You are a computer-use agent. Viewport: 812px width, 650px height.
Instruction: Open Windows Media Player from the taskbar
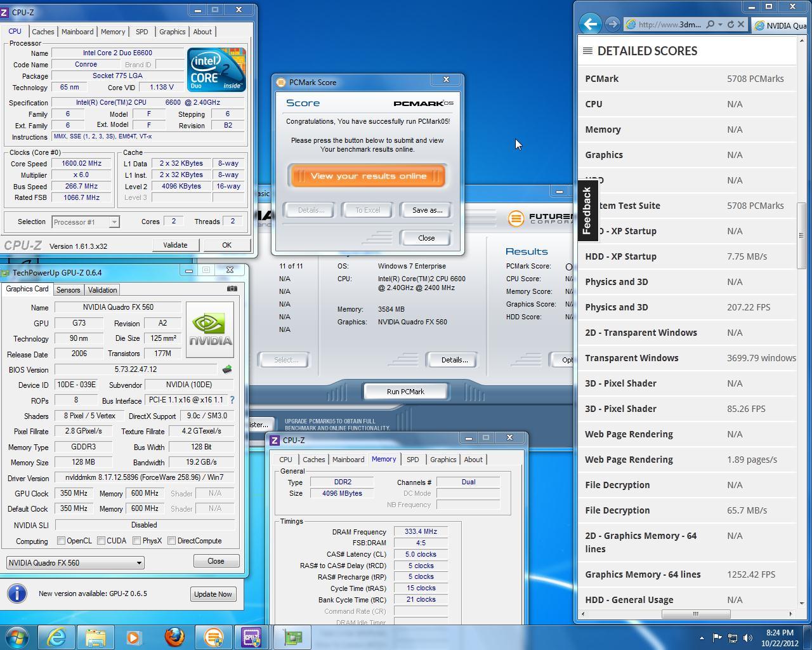click(134, 637)
